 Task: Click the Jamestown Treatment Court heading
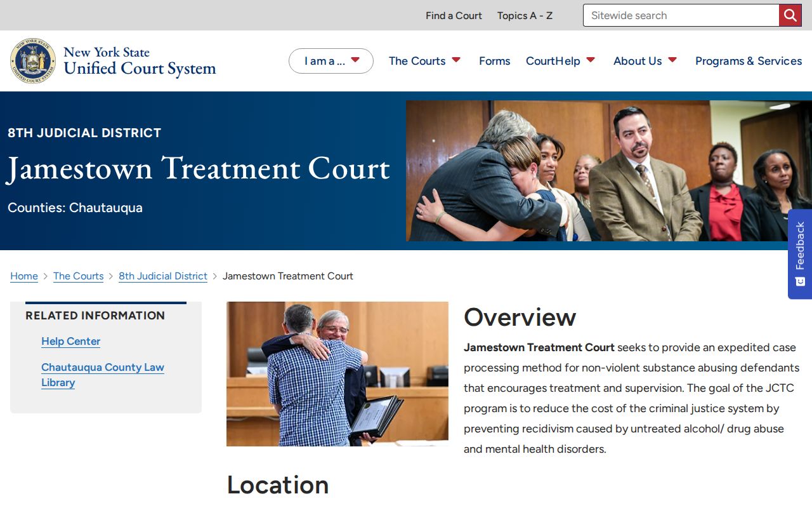pos(199,168)
